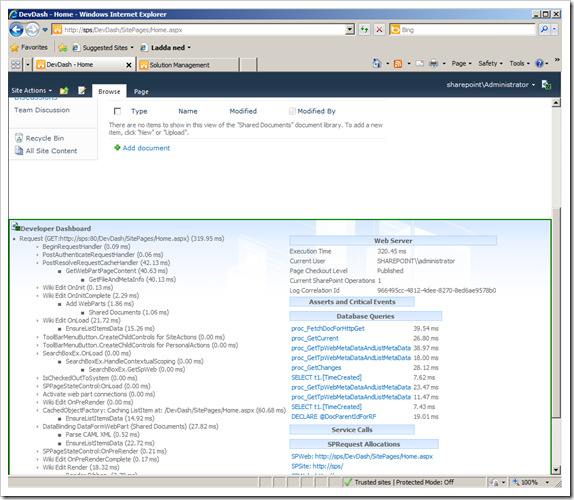Screen dimensions: 574x500
Task: Click the IE Back navigation arrow
Action: coord(16,30)
